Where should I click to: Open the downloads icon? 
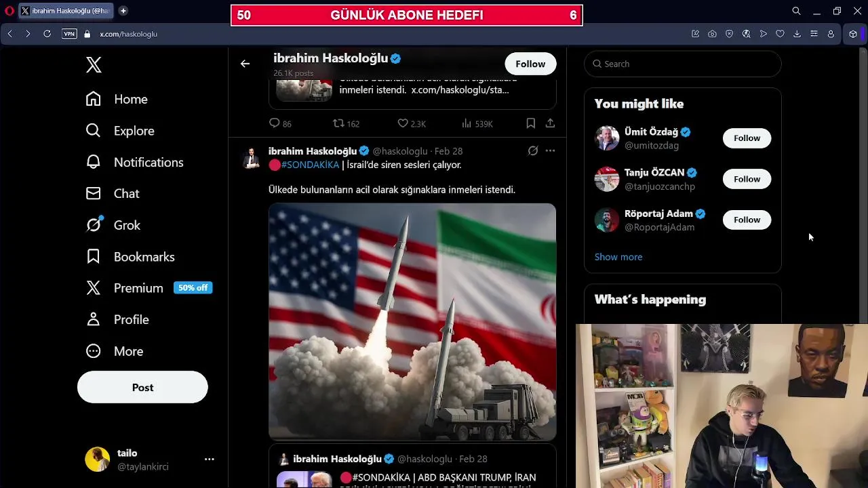(x=797, y=34)
